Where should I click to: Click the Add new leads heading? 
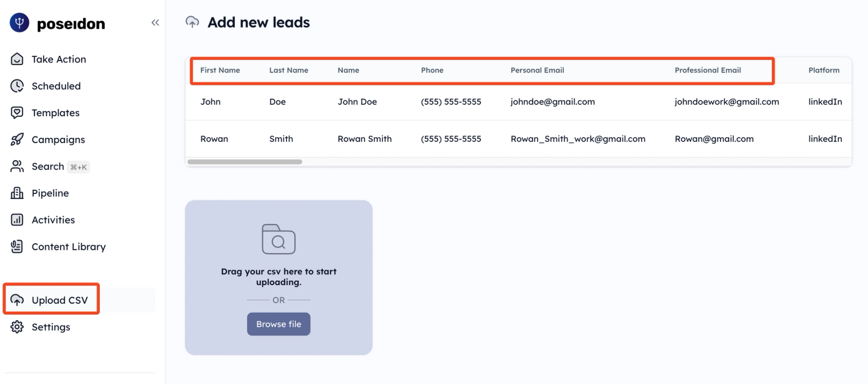point(258,22)
